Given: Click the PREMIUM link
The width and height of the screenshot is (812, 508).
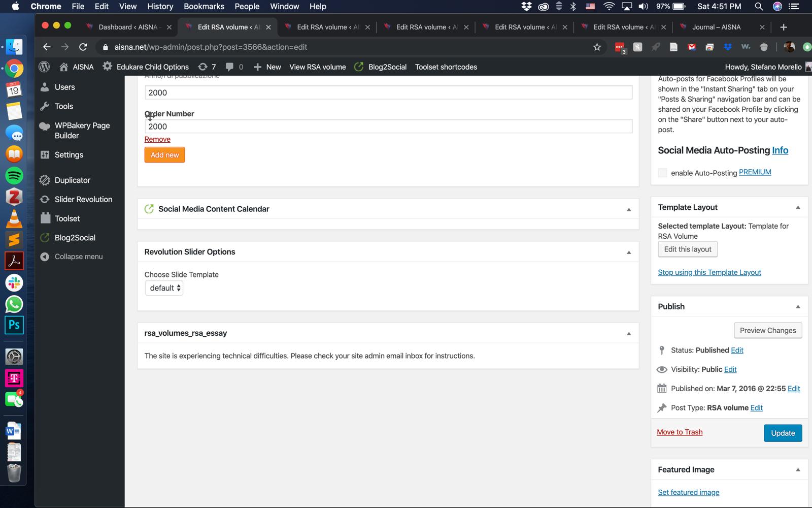Looking at the screenshot, I should tap(755, 172).
